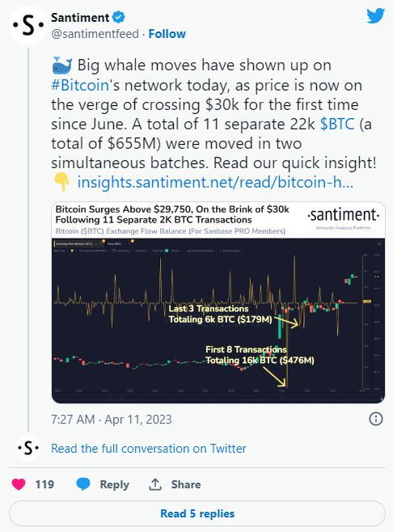Click the Santiment display name
The width and height of the screenshot is (393, 532).
(x=80, y=17)
